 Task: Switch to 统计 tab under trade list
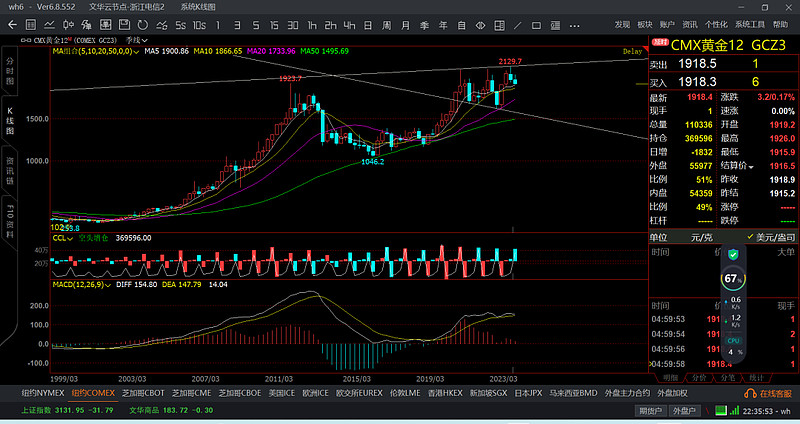[757, 378]
